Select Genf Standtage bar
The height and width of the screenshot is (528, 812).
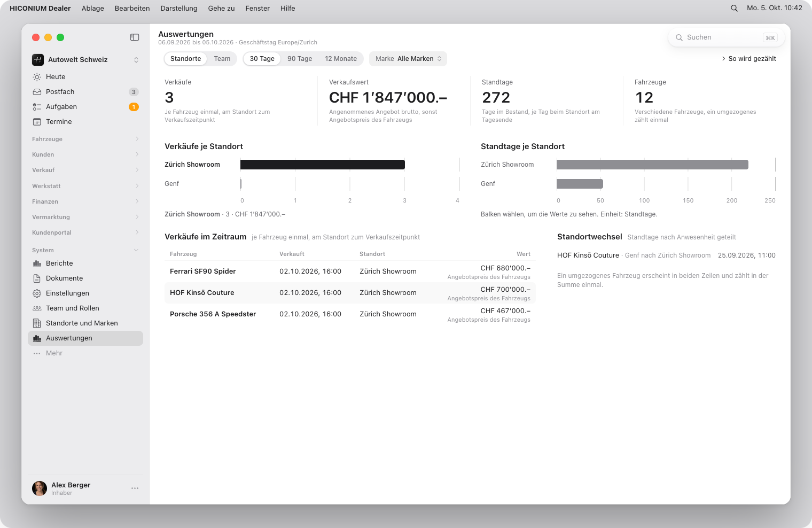tap(580, 184)
